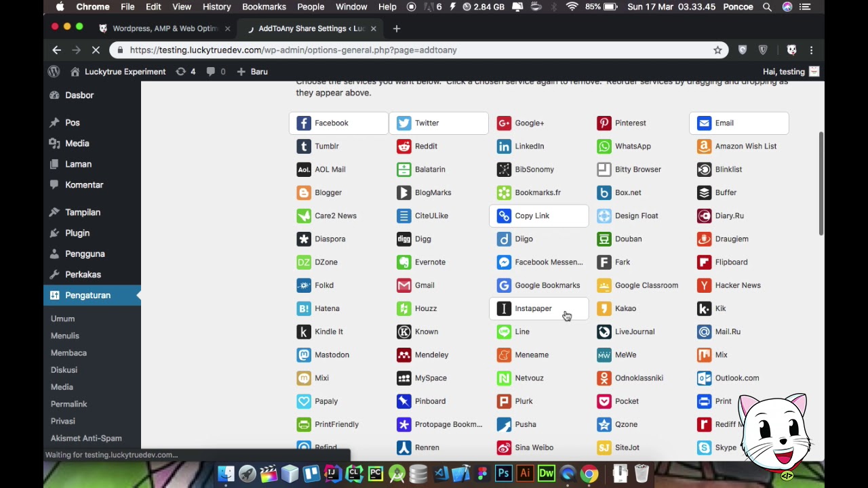Select the Email share service

pos(739,123)
